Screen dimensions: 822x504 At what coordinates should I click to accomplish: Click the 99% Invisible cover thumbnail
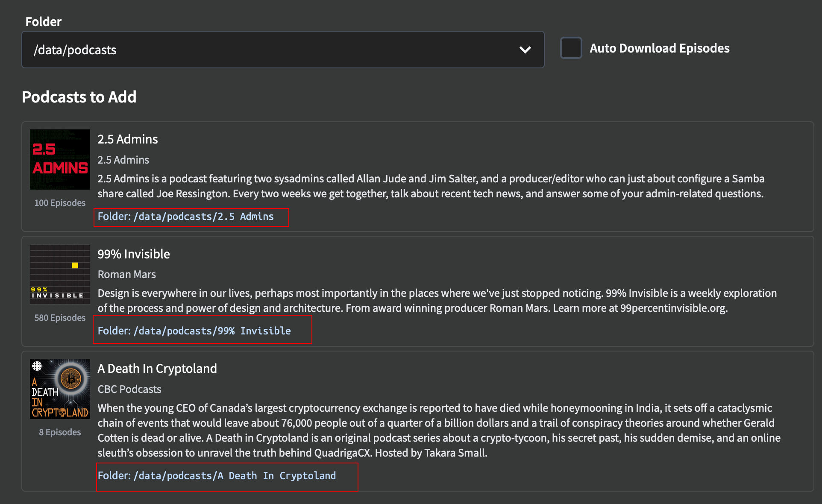click(x=59, y=274)
